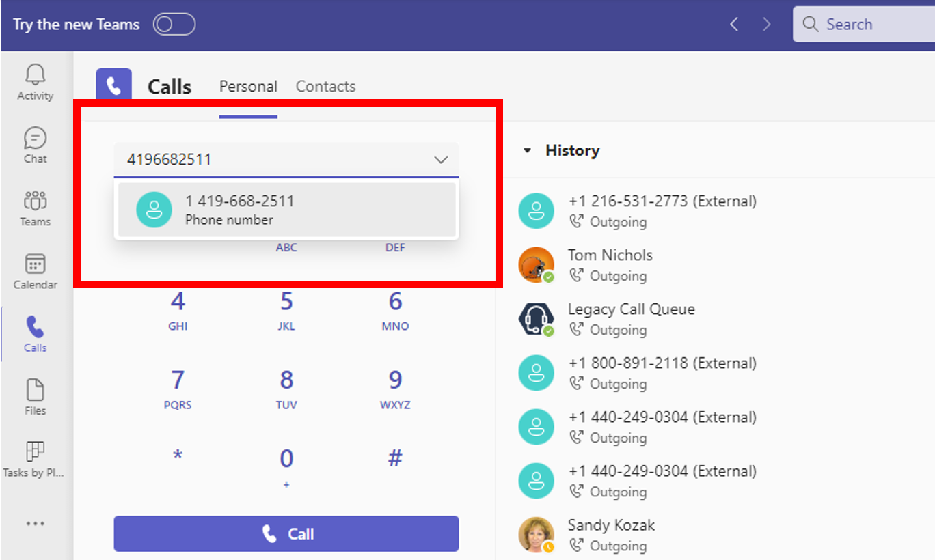This screenshot has height=560, width=935.
Task: Switch to the Contacts tab
Action: (x=325, y=87)
